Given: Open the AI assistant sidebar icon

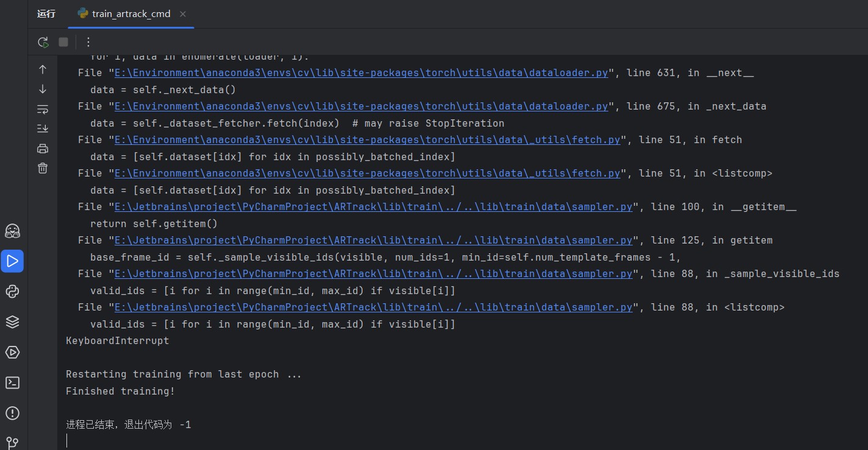Looking at the screenshot, I should point(12,231).
